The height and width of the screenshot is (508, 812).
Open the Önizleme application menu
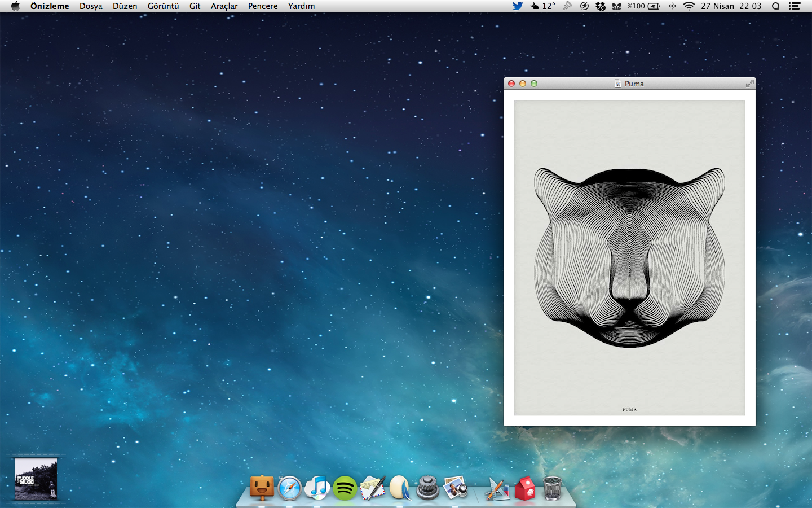(50, 6)
